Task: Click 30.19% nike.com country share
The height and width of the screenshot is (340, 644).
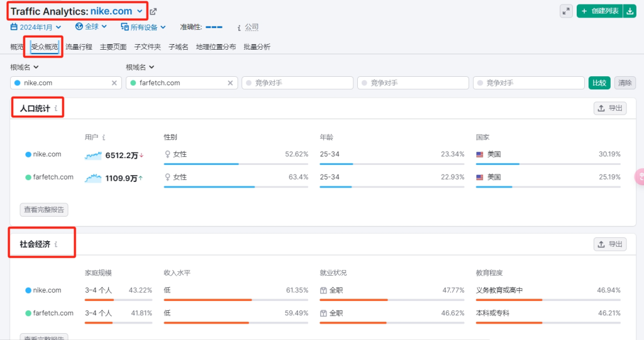Action: (609, 154)
